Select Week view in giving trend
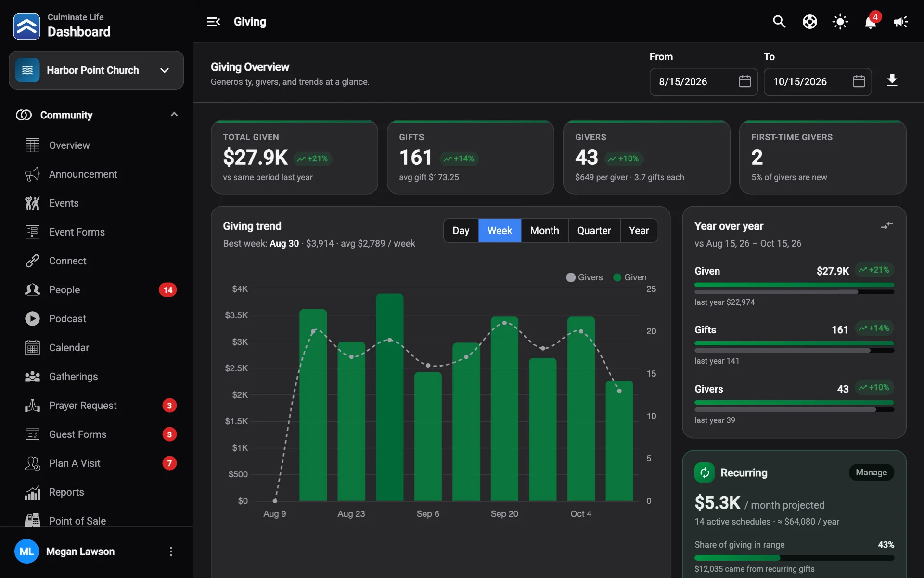Image resolution: width=924 pixels, height=578 pixels. tap(500, 231)
